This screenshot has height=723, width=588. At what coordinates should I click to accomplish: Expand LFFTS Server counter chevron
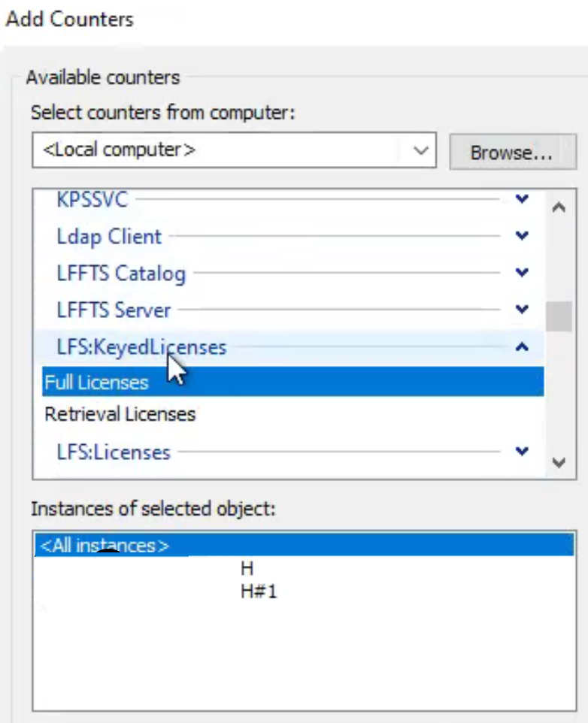[x=522, y=309]
